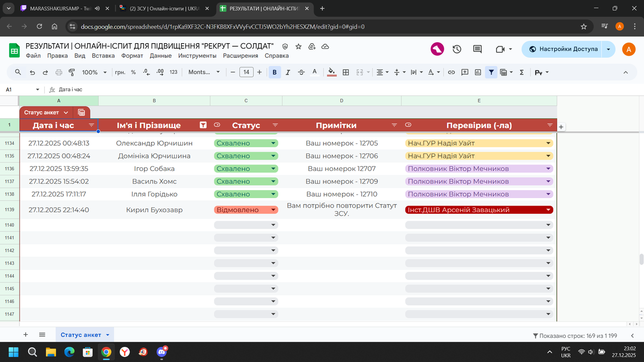Open the Инструменты menu

point(197,56)
